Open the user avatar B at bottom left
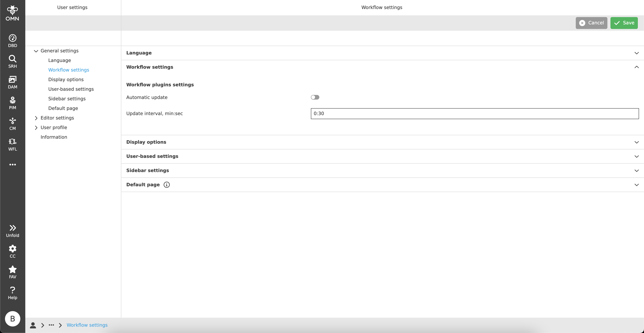The height and width of the screenshot is (333, 644). tap(12, 319)
